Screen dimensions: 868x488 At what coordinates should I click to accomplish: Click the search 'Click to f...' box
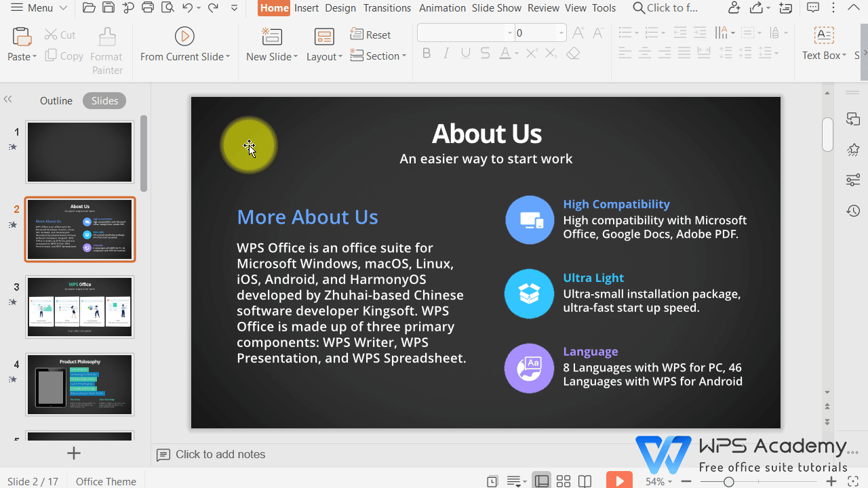point(665,8)
